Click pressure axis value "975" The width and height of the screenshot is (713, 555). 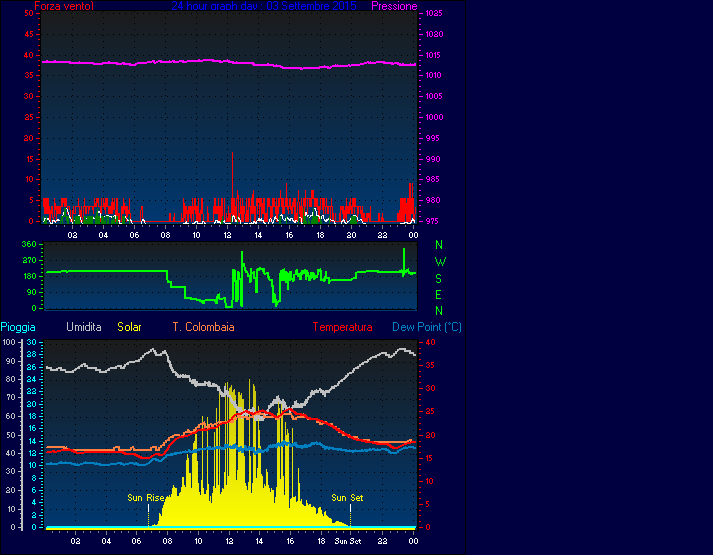434,221
